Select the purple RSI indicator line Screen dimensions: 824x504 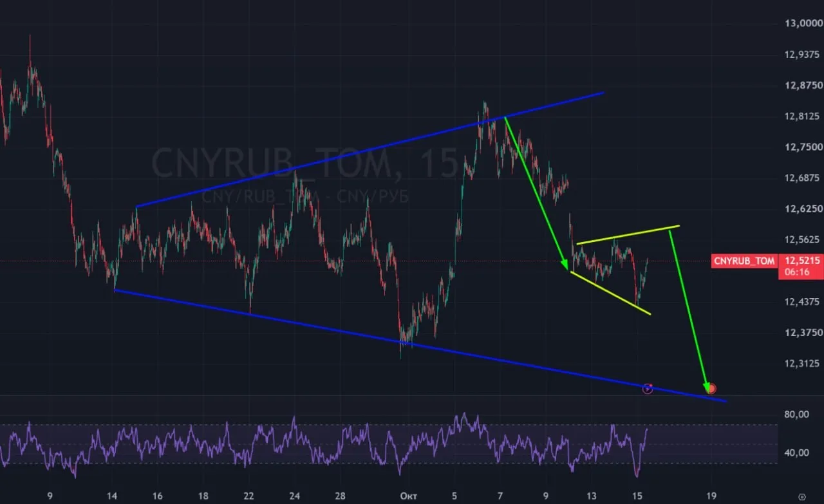324,445
